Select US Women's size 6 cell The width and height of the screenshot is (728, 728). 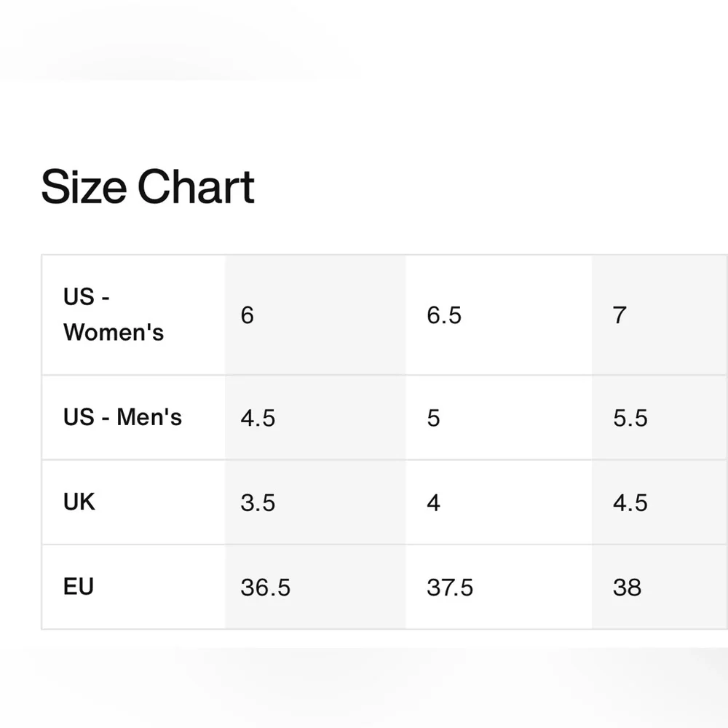pyautogui.click(x=248, y=315)
